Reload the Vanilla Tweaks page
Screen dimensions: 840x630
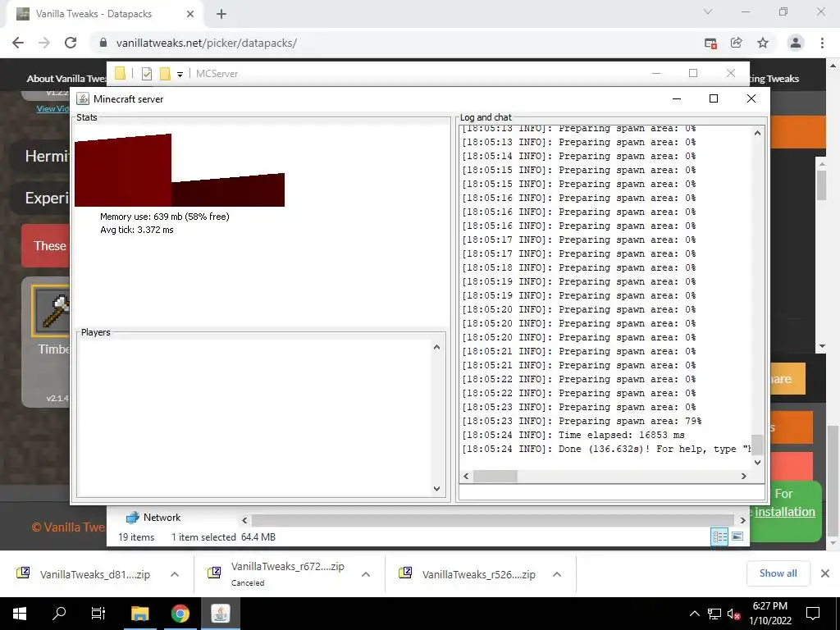(71, 43)
